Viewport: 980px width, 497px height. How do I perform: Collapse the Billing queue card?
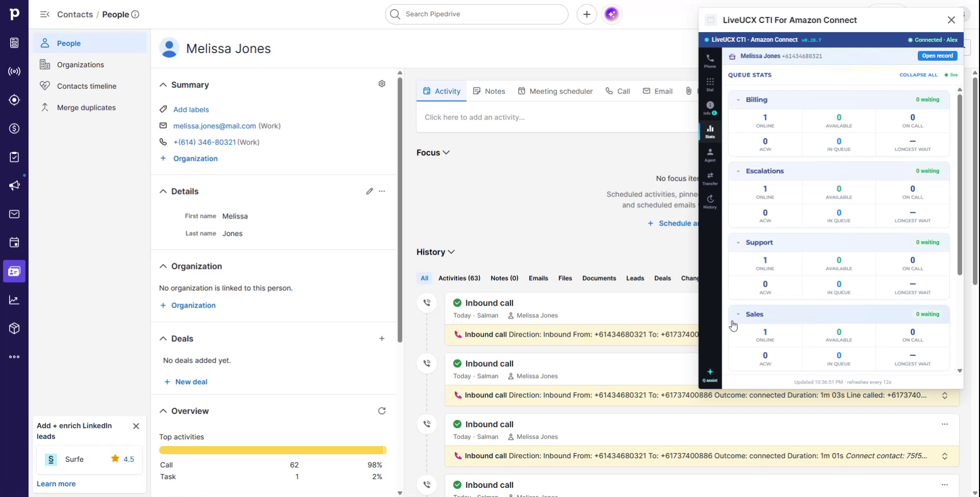pyautogui.click(x=738, y=100)
